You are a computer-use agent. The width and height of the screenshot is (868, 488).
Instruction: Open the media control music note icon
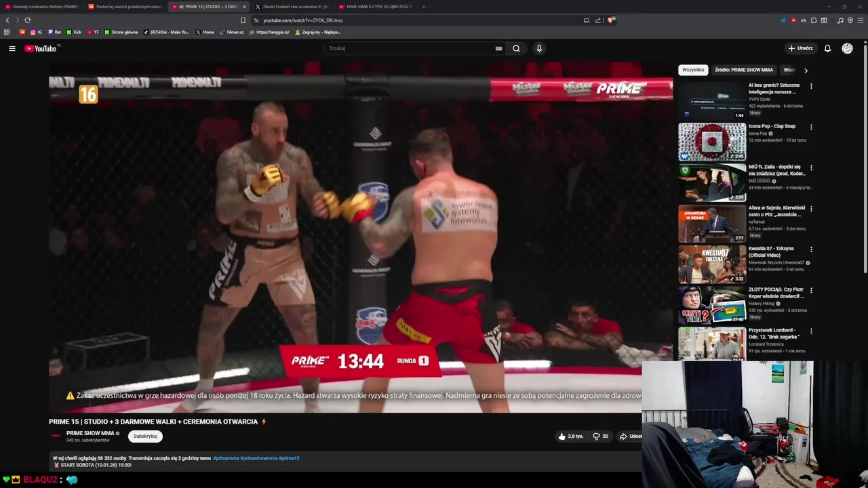pos(840,20)
